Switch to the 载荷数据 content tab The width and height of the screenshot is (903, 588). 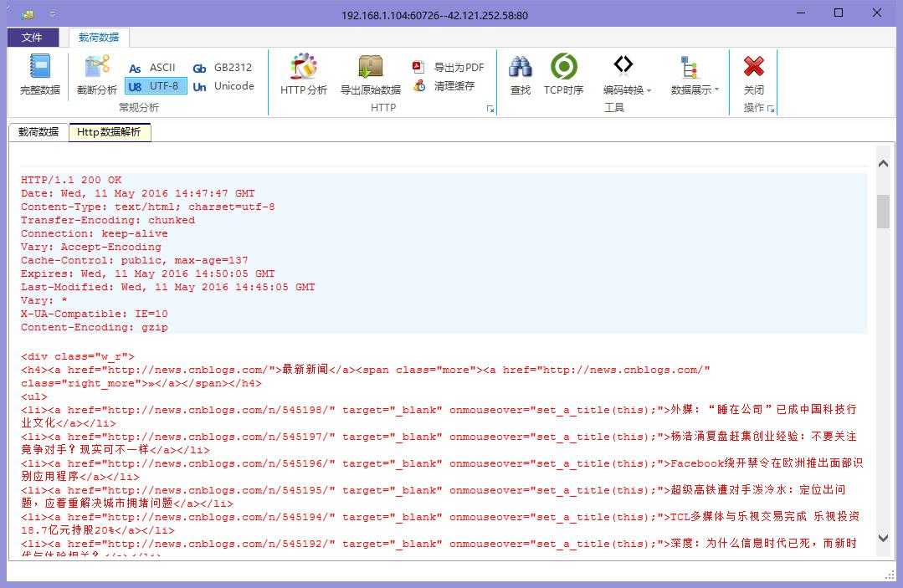(38, 132)
